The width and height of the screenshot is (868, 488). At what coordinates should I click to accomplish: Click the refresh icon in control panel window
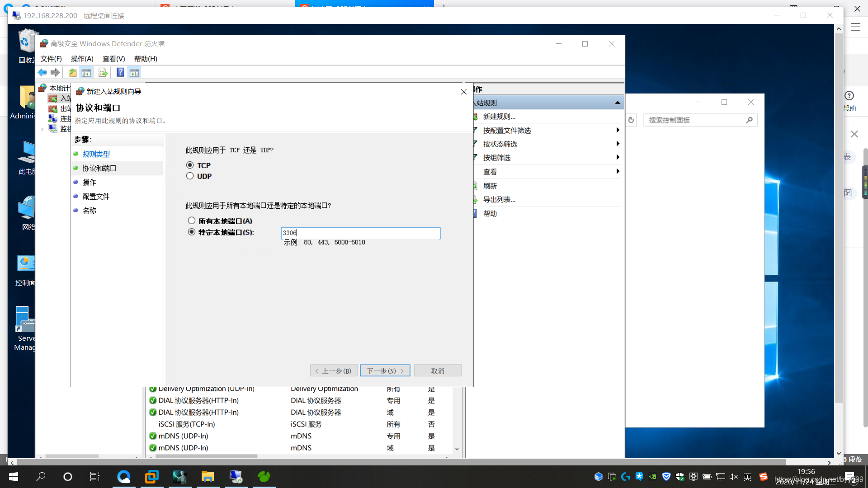click(631, 120)
